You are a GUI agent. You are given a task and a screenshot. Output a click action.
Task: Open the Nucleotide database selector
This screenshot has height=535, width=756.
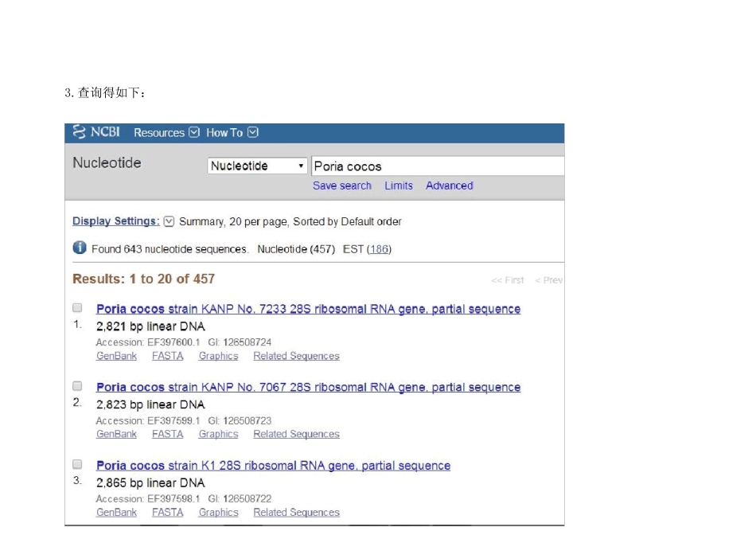coord(257,166)
